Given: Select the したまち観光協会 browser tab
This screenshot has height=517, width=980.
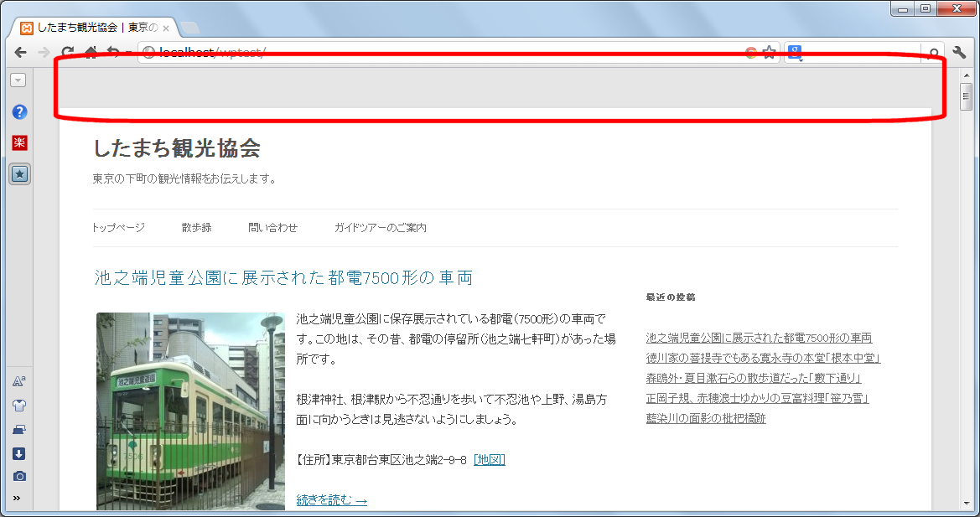Looking at the screenshot, I should (x=94, y=28).
